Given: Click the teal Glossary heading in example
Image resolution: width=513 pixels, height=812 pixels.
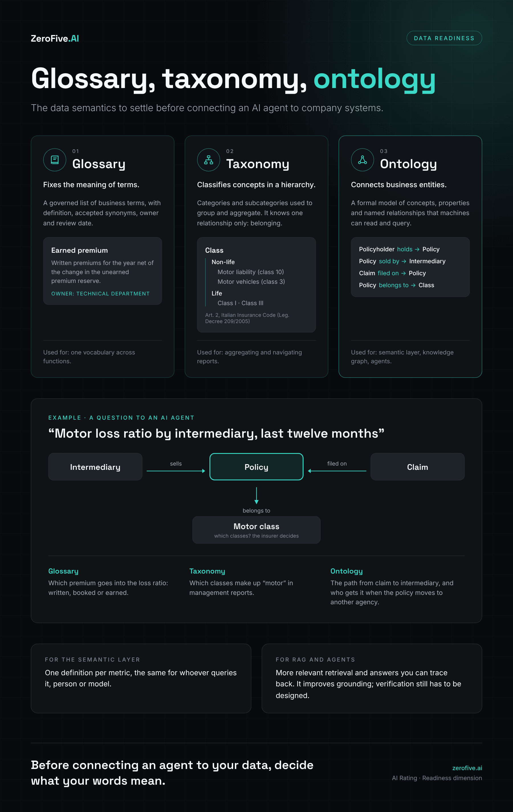Looking at the screenshot, I should click(63, 571).
